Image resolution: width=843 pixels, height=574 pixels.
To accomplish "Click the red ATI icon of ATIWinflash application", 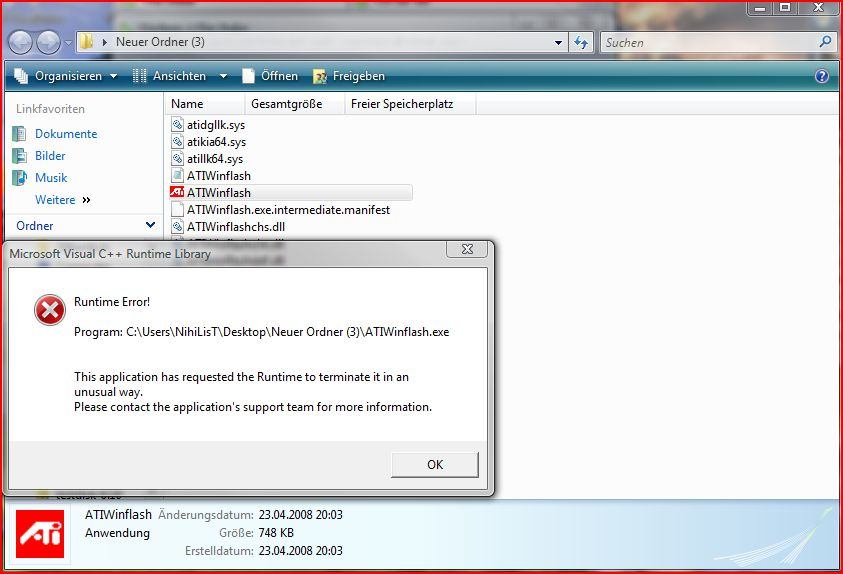I will (x=177, y=192).
